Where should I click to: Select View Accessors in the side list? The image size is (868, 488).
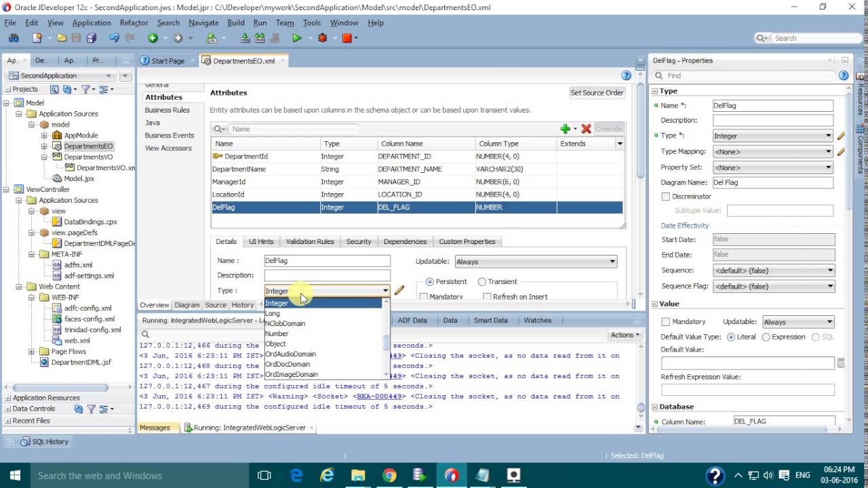pyautogui.click(x=167, y=148)
